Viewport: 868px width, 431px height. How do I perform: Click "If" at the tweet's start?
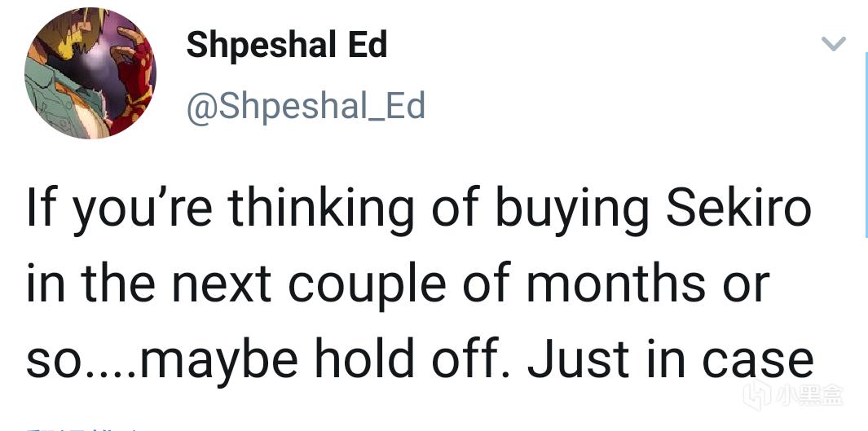pyautogui.click(x=41, y=209)
